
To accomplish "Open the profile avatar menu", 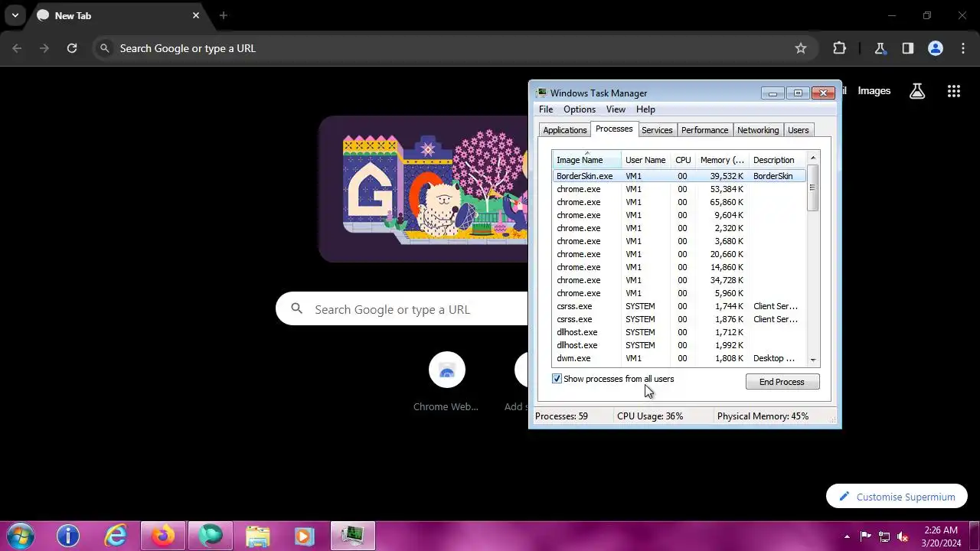I will [936, 48].
